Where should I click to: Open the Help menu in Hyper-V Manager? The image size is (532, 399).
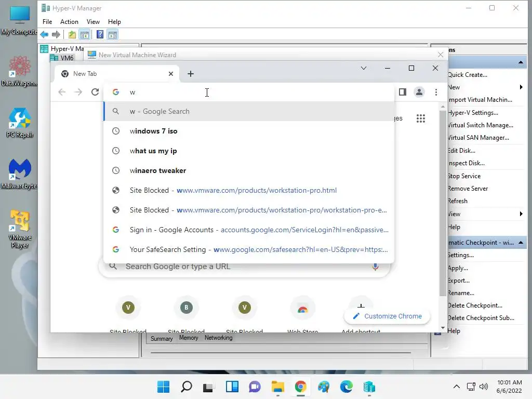point(114,22)
